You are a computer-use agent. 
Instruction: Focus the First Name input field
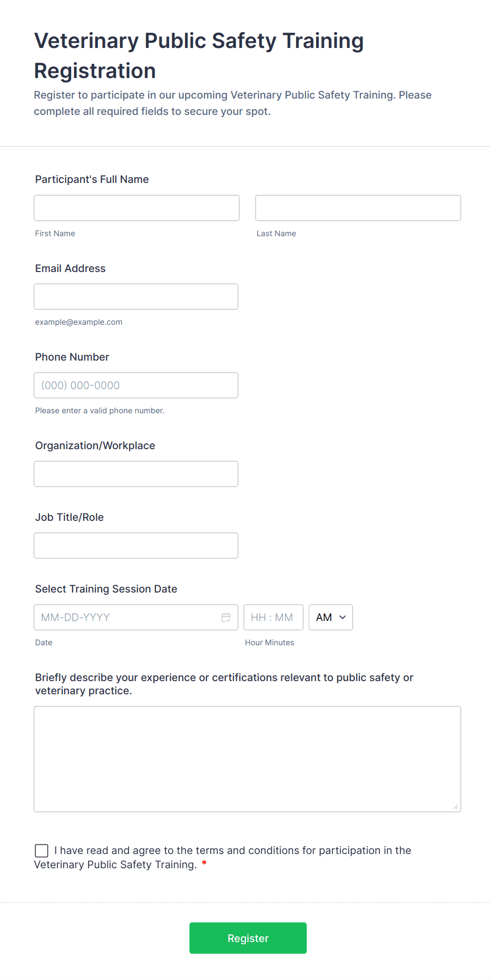click(136, 208)
